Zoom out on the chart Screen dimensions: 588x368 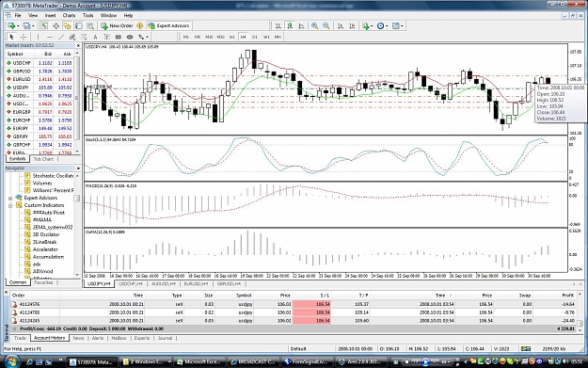click(x=326, y=26)
